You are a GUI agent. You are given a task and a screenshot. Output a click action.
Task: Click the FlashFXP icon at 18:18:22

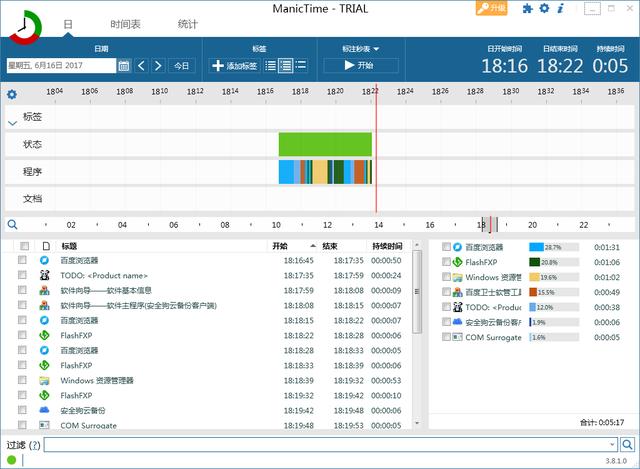coord(44,336)
